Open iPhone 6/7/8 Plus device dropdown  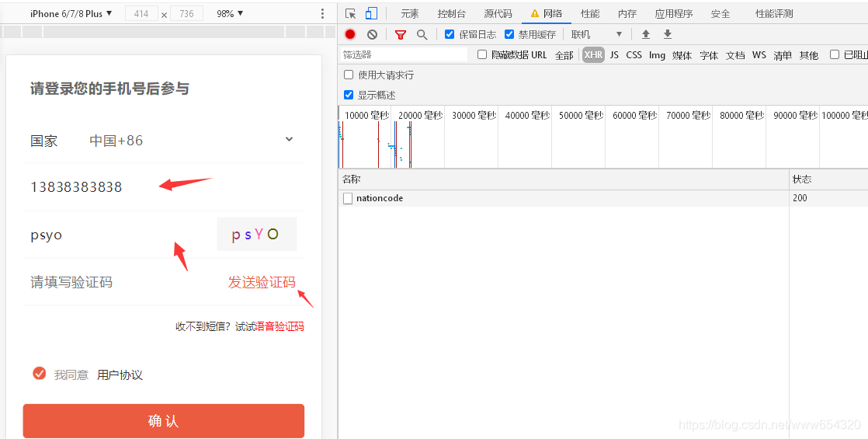coord(71,14)
